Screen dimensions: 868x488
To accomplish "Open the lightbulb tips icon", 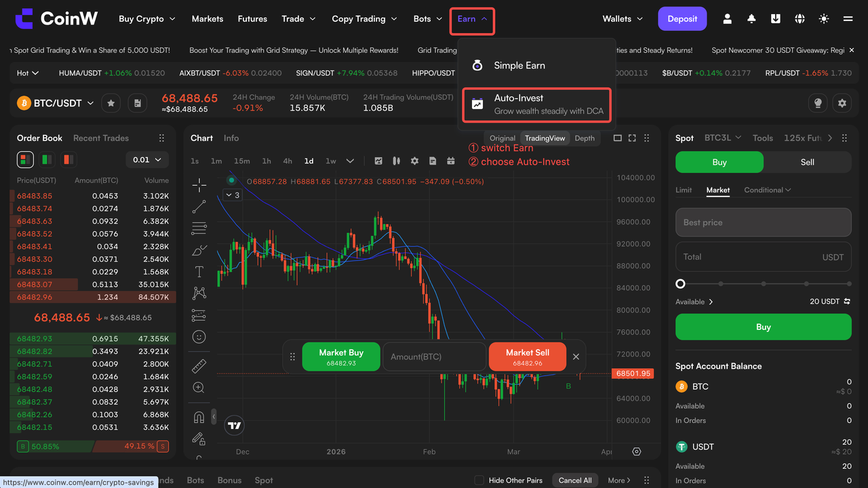I will [x=818, y=103].
